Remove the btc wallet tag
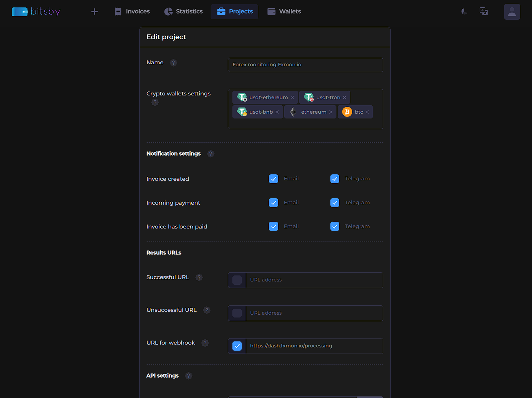The height and width of the screenshot is (398, 532). point(367,112)
